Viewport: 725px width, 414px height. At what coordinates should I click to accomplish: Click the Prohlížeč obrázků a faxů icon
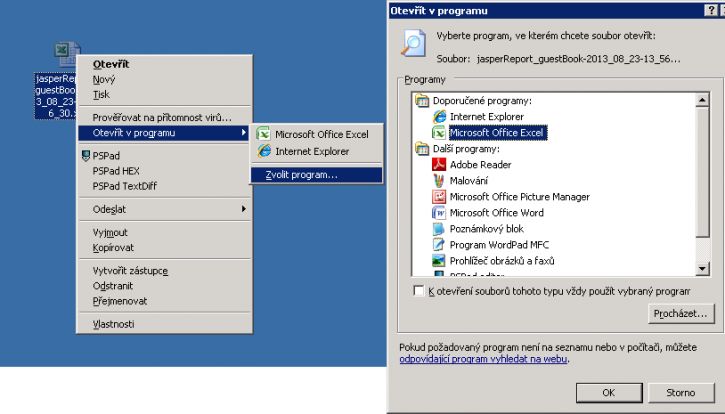[x=438, y=260]
